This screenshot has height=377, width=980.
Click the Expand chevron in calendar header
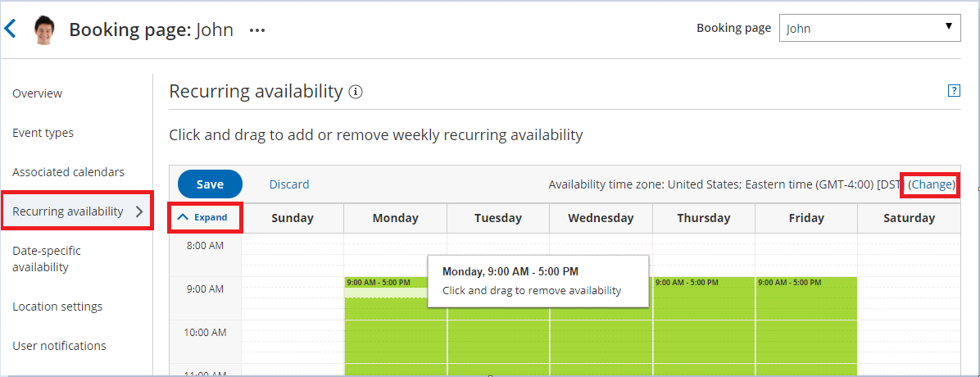point(184,217)
